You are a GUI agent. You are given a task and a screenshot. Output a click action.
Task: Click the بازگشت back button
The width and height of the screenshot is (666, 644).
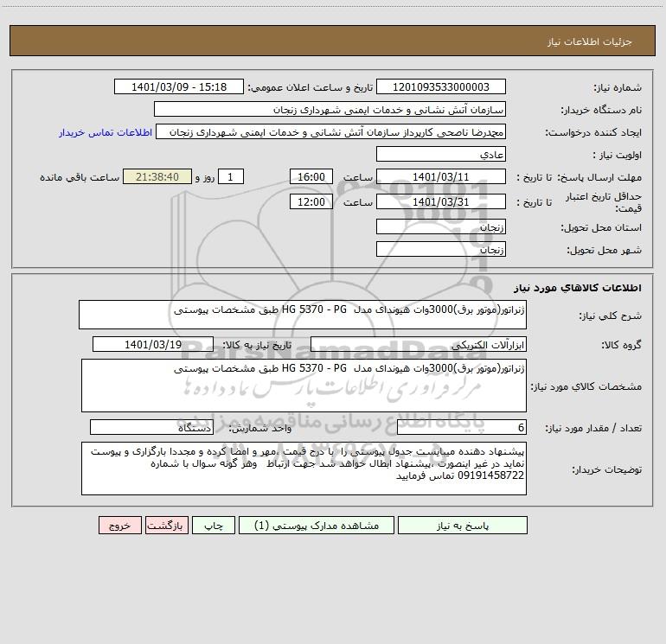coord(166,525)
